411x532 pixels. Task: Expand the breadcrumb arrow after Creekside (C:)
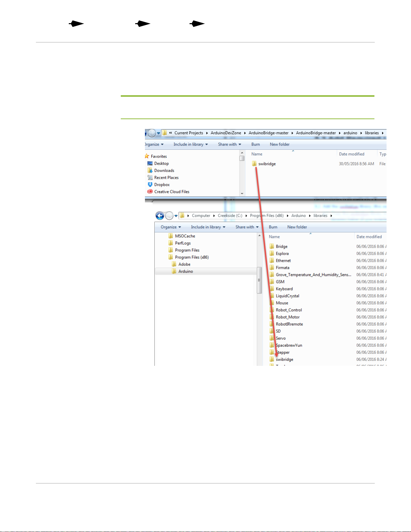pos(246,216)
